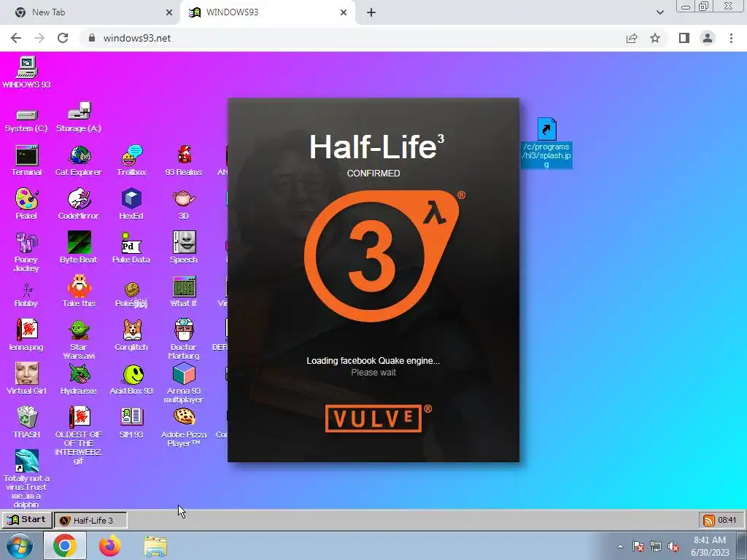Open the Chrome profile avatar
The height and width of the screenshot is (560, 747).
(708, 38)
